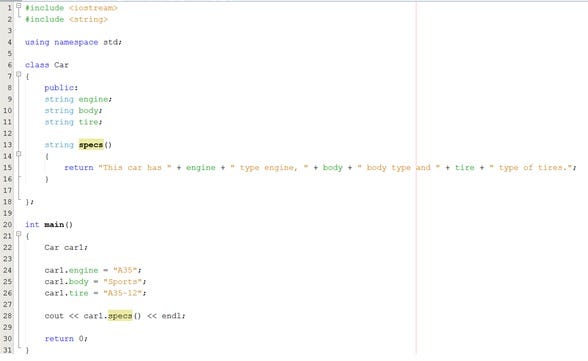Click line number 20 in the gutter
This screenshot has width=588, height=361.
pos(8,225)
